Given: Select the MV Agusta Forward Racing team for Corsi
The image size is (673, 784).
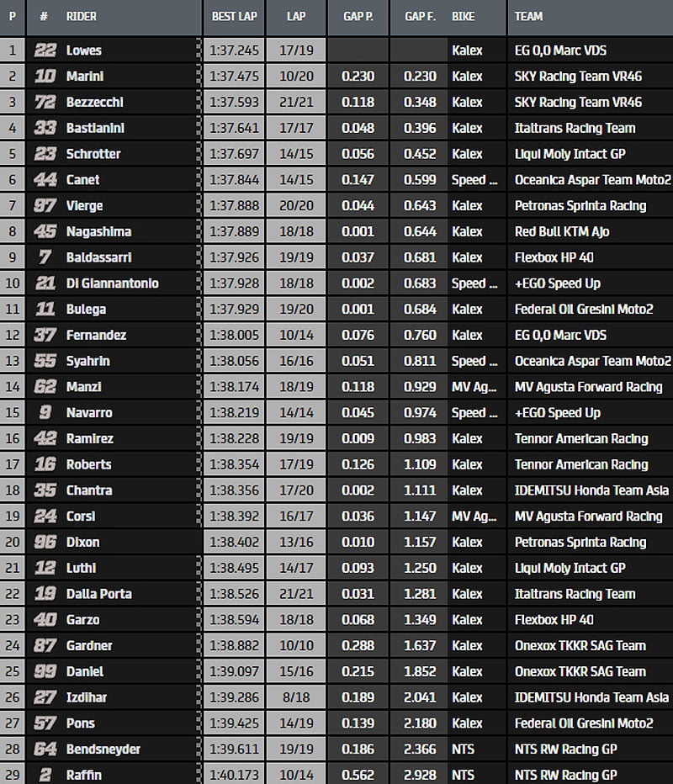Looking at the screenshot, I should point(588,516).
